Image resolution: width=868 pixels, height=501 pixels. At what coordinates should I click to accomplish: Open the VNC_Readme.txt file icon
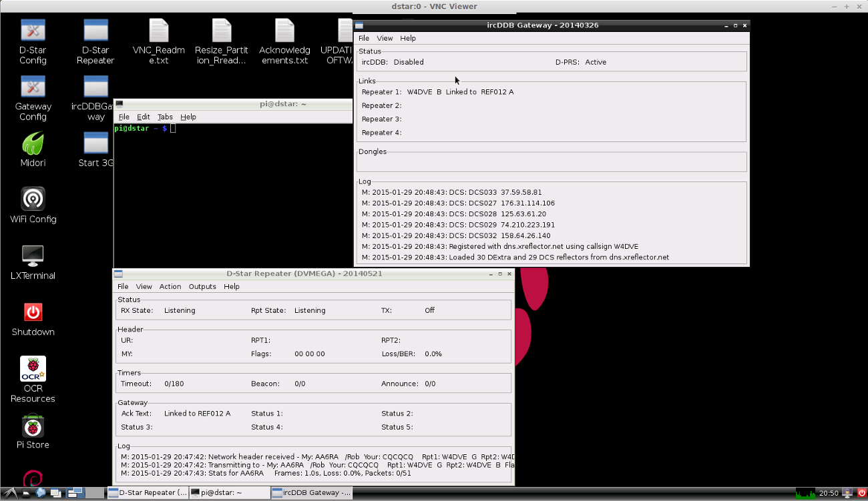coord(159,42)
